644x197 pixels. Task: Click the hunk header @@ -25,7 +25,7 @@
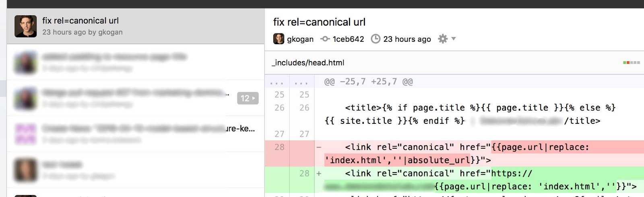368,82
